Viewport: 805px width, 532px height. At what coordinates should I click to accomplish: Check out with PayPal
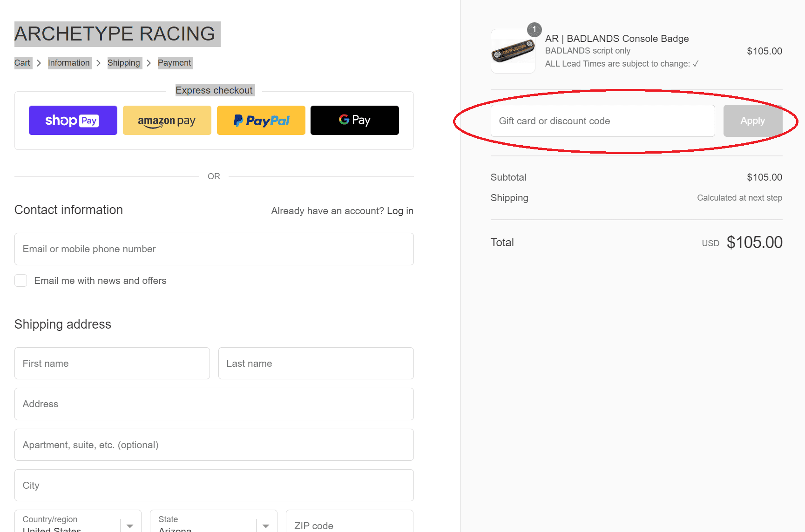click(x=261, y=120)
